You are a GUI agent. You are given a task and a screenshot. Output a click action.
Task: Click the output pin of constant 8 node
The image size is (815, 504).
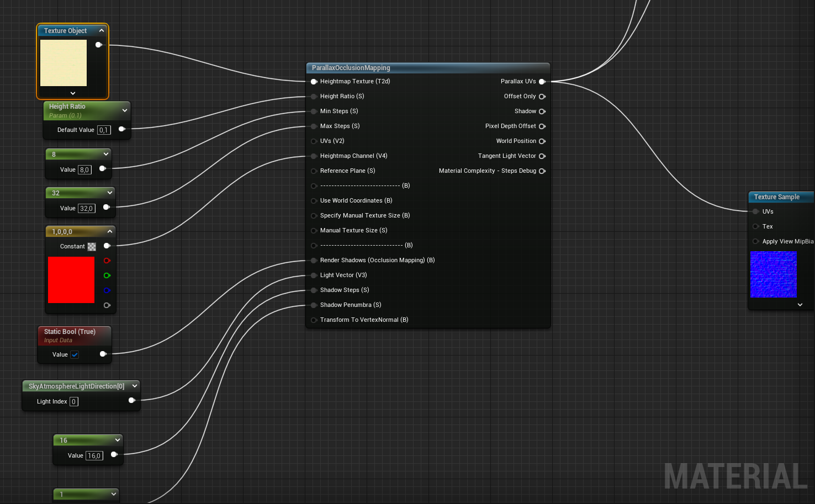(102, 169)
